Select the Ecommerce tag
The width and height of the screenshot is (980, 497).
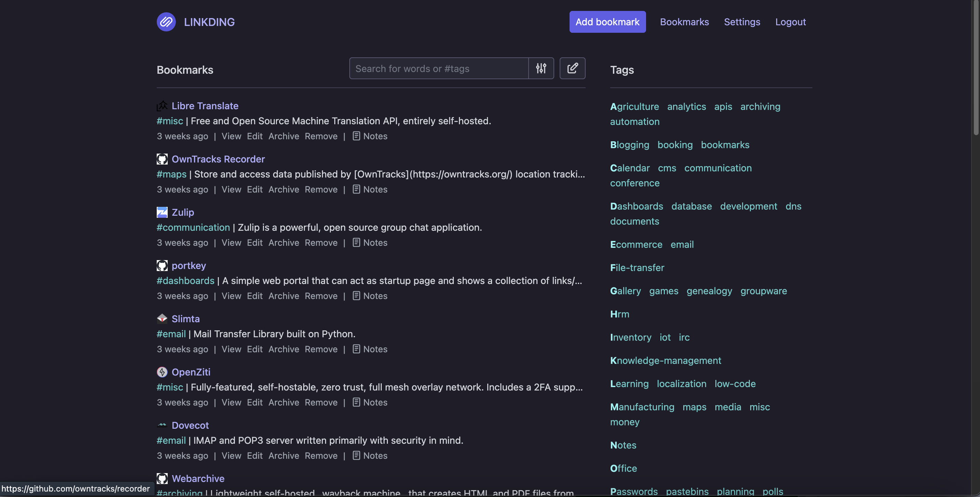tap(636, 244)
